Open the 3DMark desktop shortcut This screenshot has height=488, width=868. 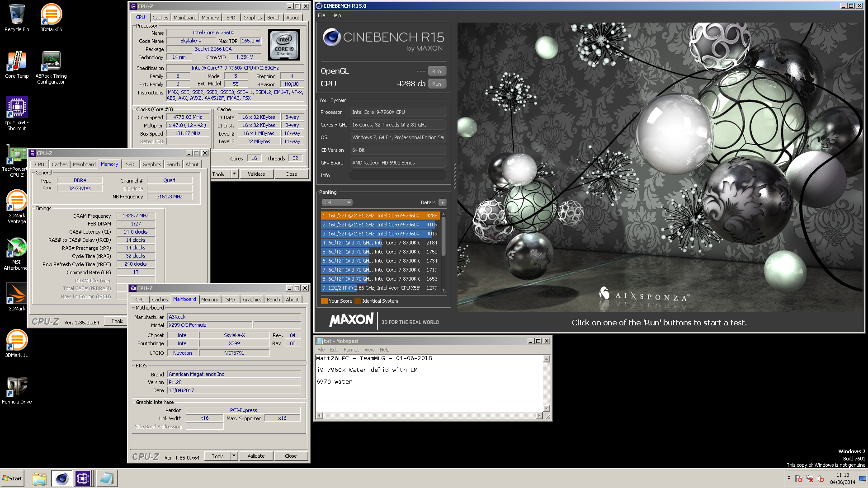pyautogui.click(x=17, y=297)
